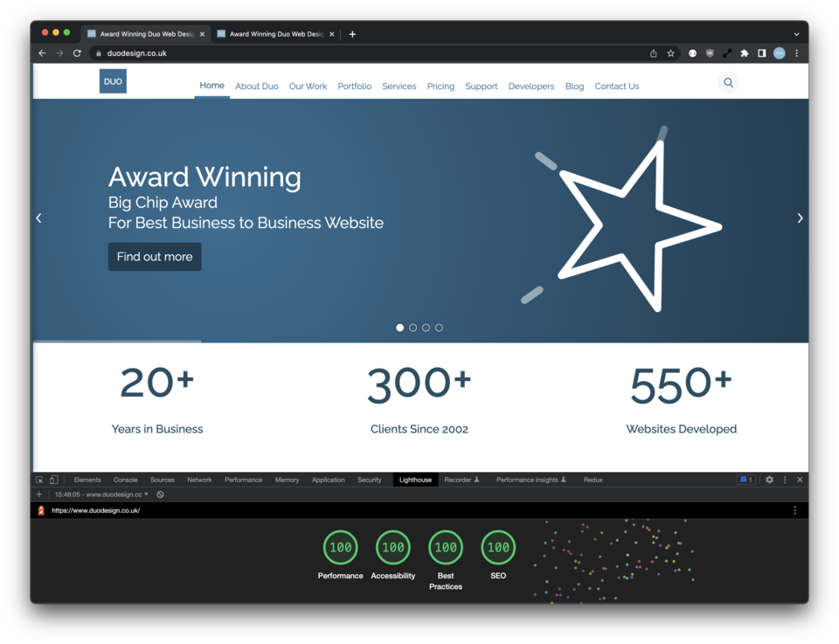Viewport: 839px width, 644px height.
Task: Click the share page icon in address bar
Action: tap(653, 53)
